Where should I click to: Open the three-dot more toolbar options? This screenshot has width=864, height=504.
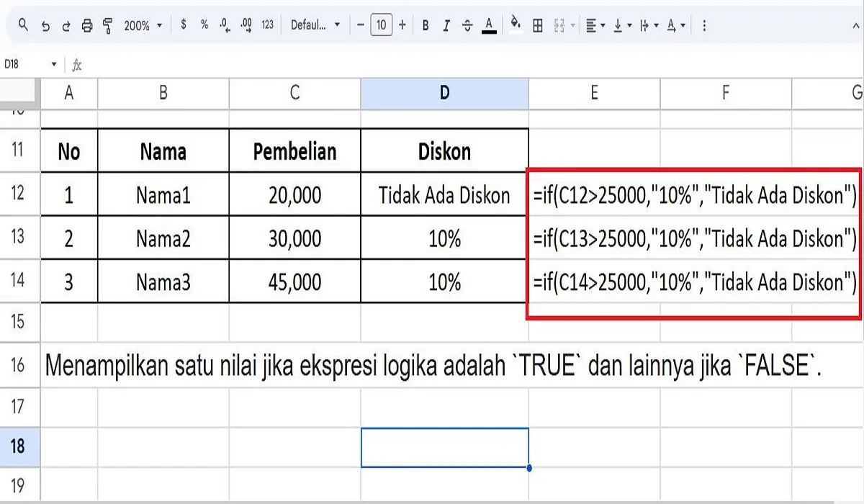pyautogui.click(x=703, y=25)
